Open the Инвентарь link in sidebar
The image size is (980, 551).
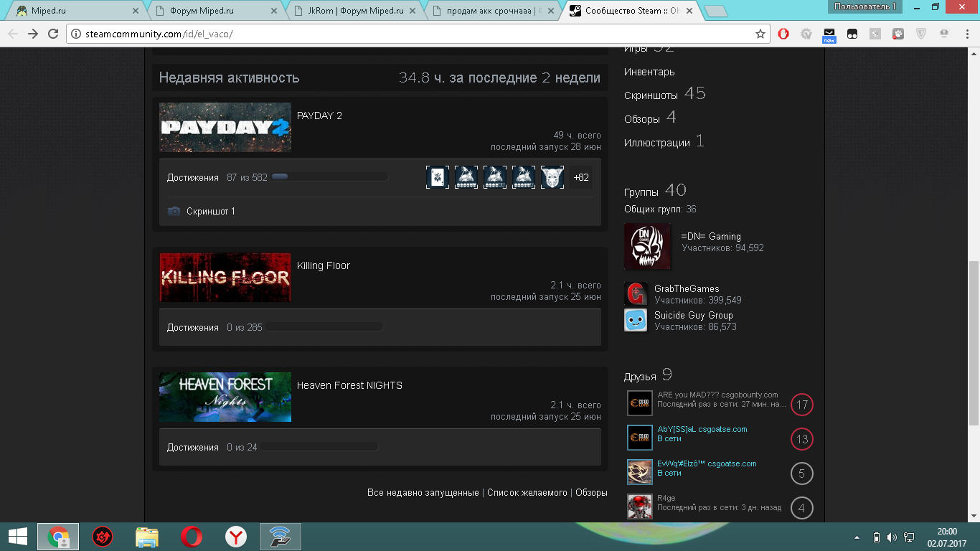[x=649, y=72]
